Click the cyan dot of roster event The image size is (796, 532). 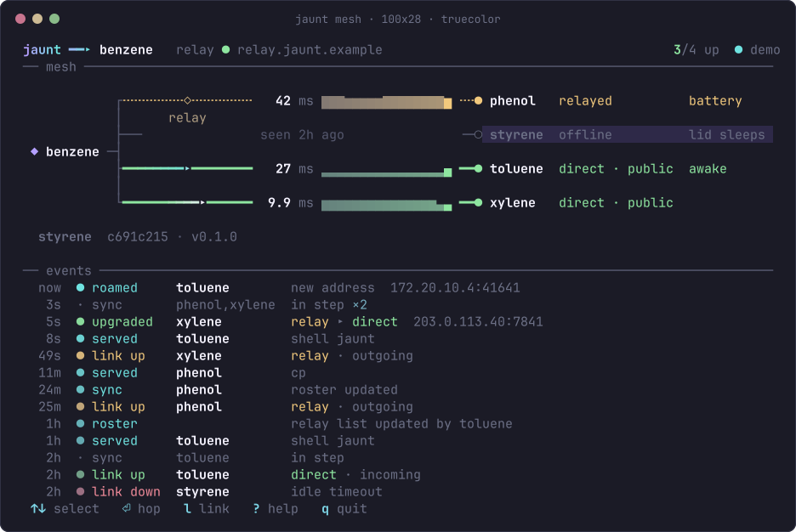80,423
